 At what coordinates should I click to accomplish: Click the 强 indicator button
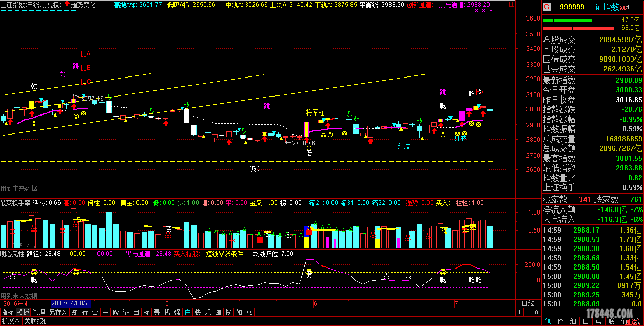178,312
